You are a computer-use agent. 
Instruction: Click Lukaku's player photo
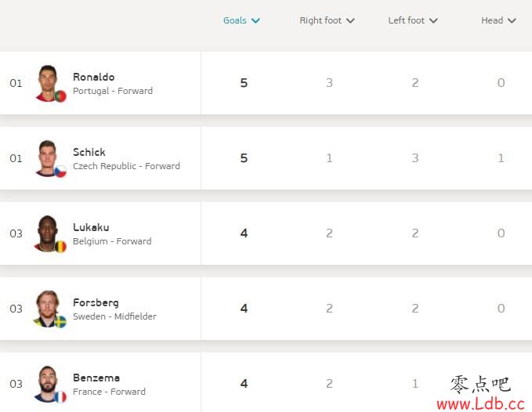[x=48, y=233]
